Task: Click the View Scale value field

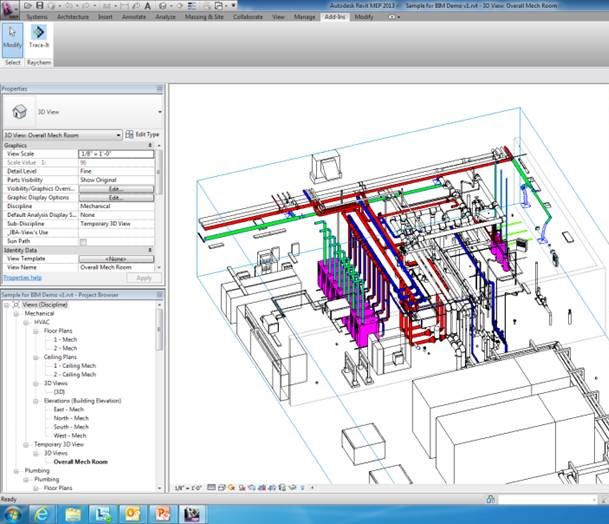Action: click(x=116, y=154)
